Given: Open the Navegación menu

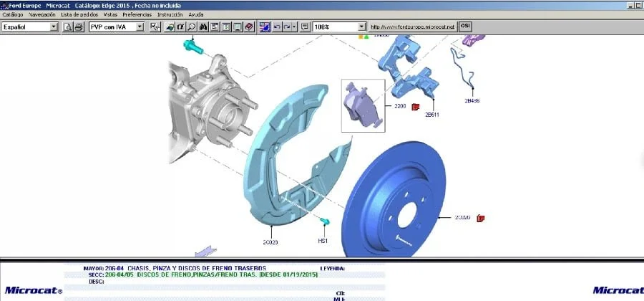Looking at the screenshot, I should [42, 14].
